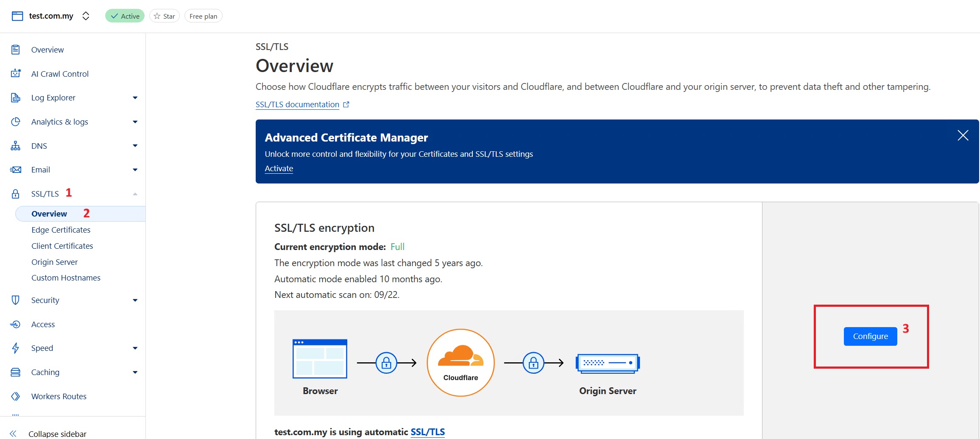Click the Overview clipboard icon in the sidebar
Viewport: 980px width, 439px height.
tap(16, 50)
